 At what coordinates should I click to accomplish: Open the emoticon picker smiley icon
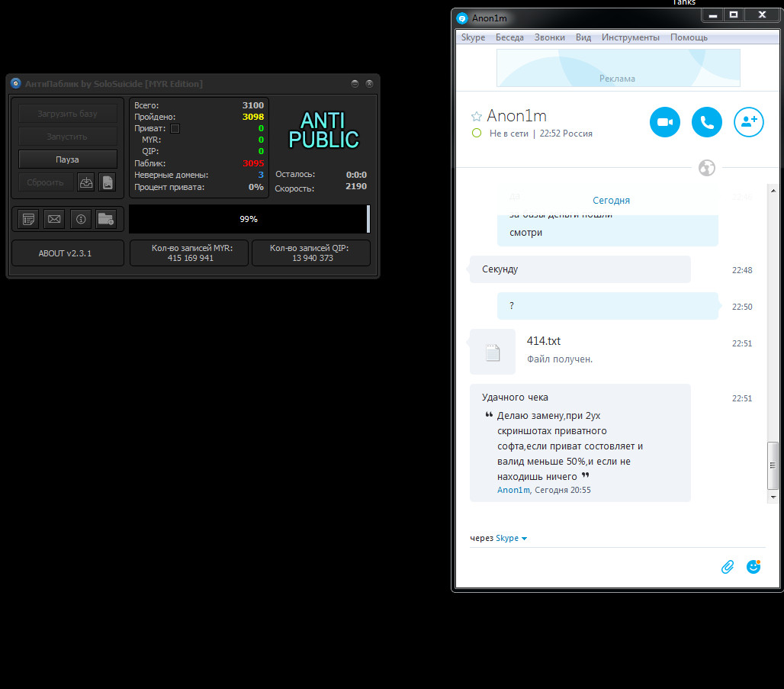753,566
